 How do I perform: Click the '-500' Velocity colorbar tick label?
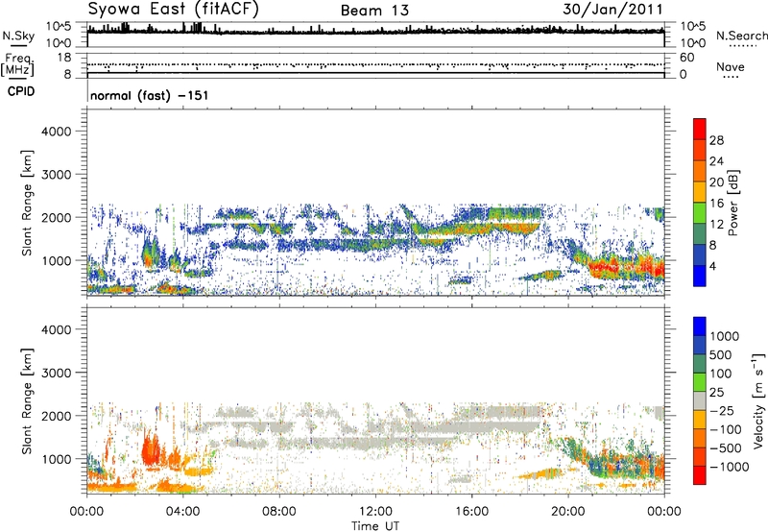[725, 447]
